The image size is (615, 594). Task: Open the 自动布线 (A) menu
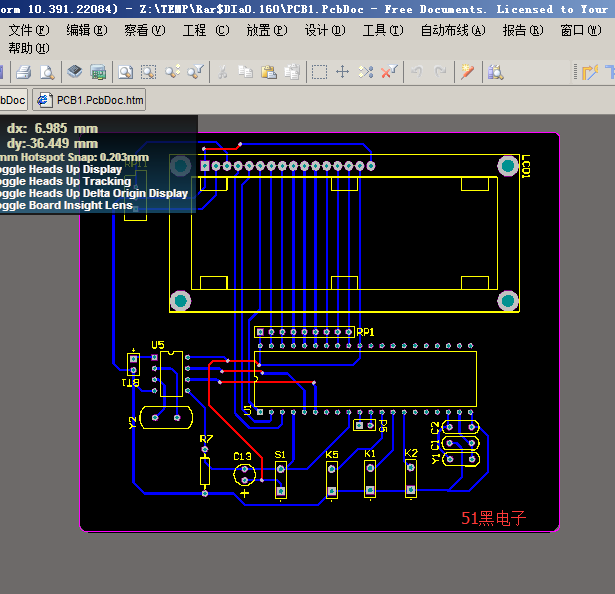click(453, 30)
